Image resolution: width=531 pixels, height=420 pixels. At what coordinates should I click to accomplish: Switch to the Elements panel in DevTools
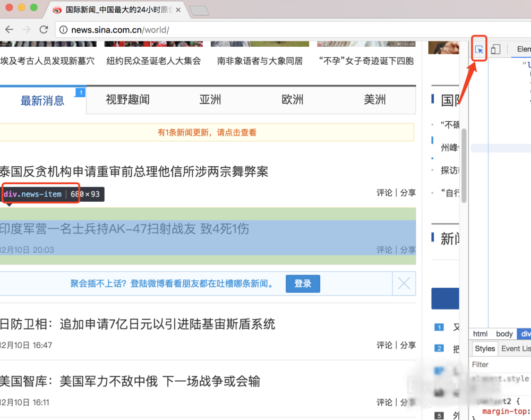coord(521,48)
